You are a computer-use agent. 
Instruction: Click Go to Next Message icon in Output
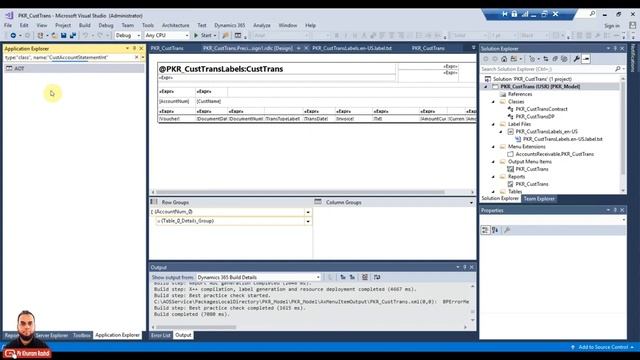[x=352, y=277]
